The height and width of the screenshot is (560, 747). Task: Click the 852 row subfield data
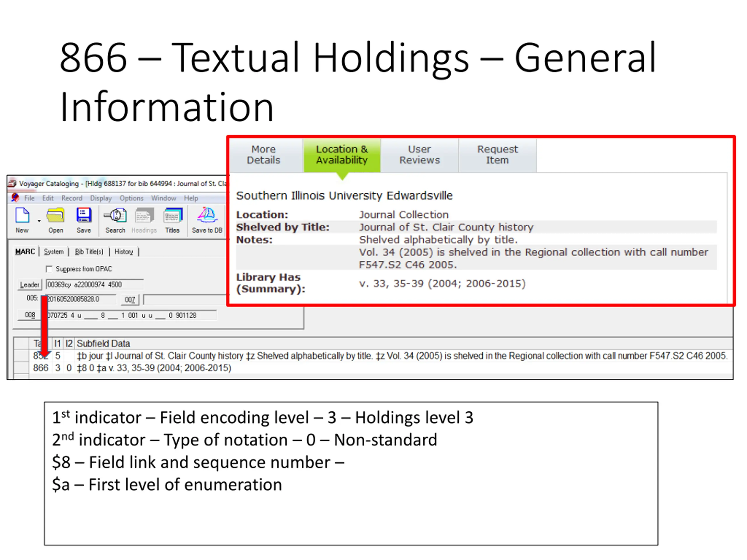pyautogui.click(x=402, y=356)
